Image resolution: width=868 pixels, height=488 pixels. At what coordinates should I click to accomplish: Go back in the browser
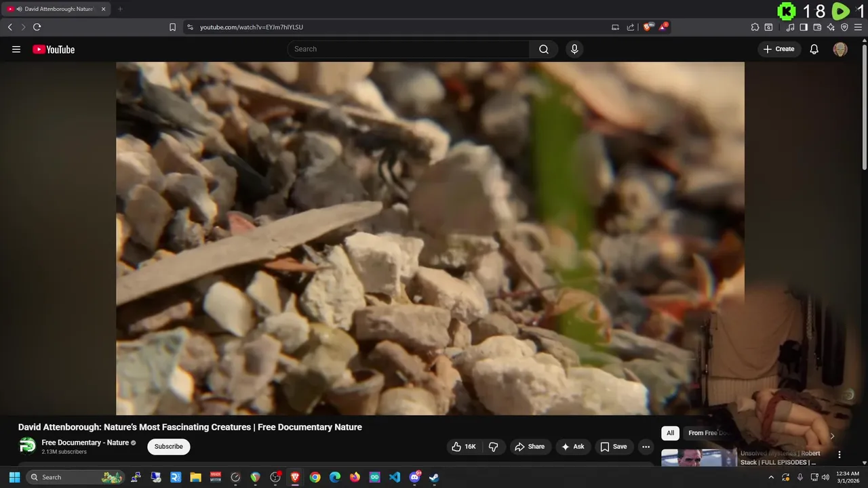click(9, 27)
